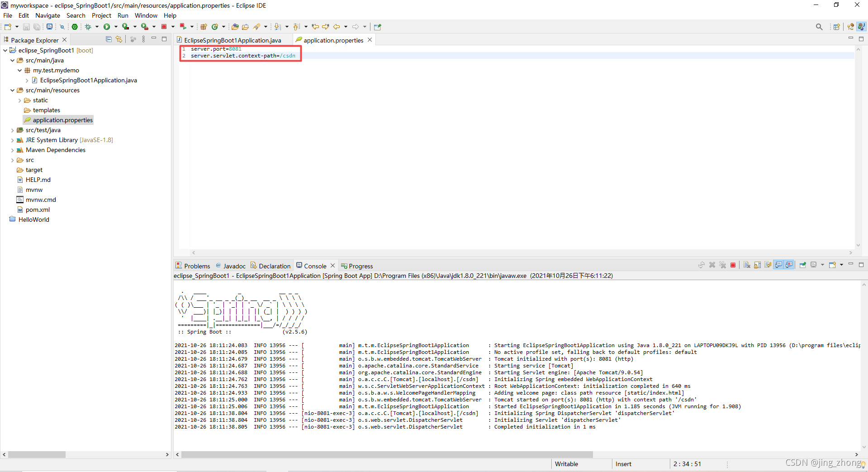This screenshot has width=868, height=472.
Task: Click the Open Type toolbar icon
Action: point(235,27)
